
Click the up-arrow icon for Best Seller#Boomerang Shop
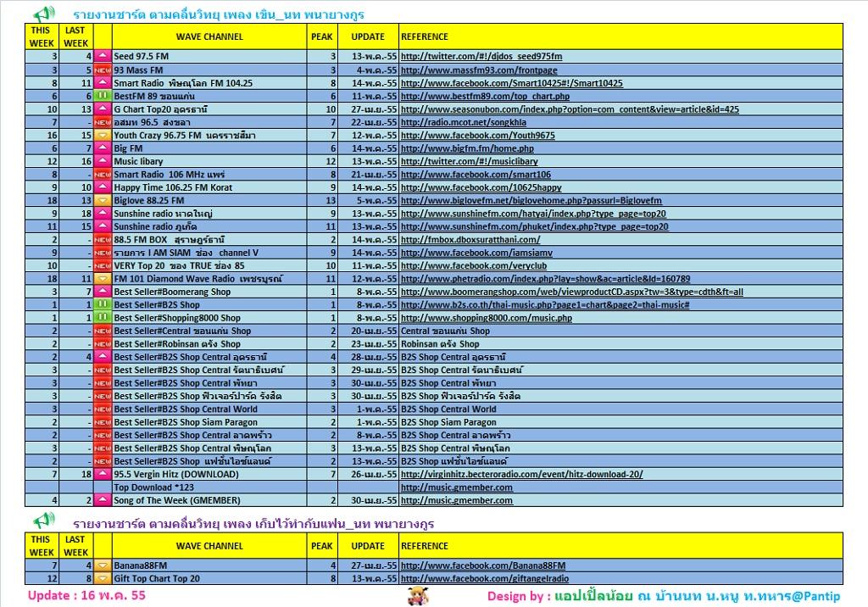(x=103, y=292)
